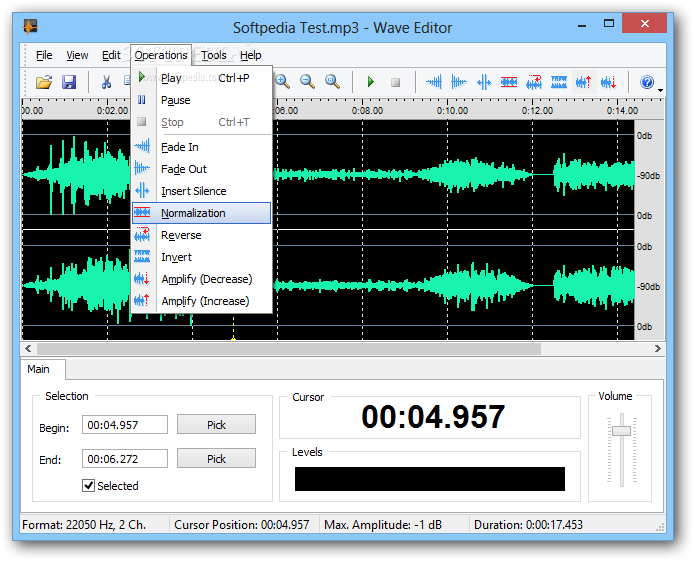Image resolution: width=694 pixels, height=561 pixels.
Task: Click the Pick button next to Begin
Action: click(x=216, y=425)
